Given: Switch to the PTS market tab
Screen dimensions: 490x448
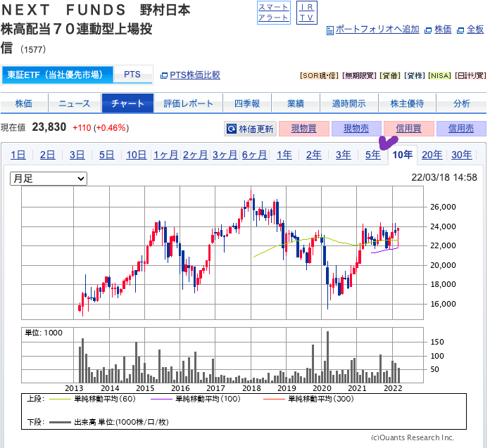Looking at the screenshot, I should click(132, 75).
